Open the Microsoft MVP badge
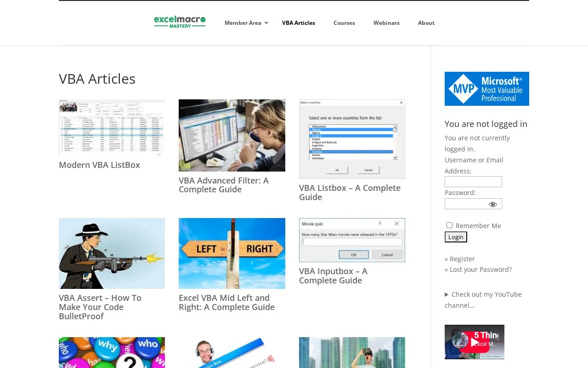The image size is (588, 368). [487, 89]
